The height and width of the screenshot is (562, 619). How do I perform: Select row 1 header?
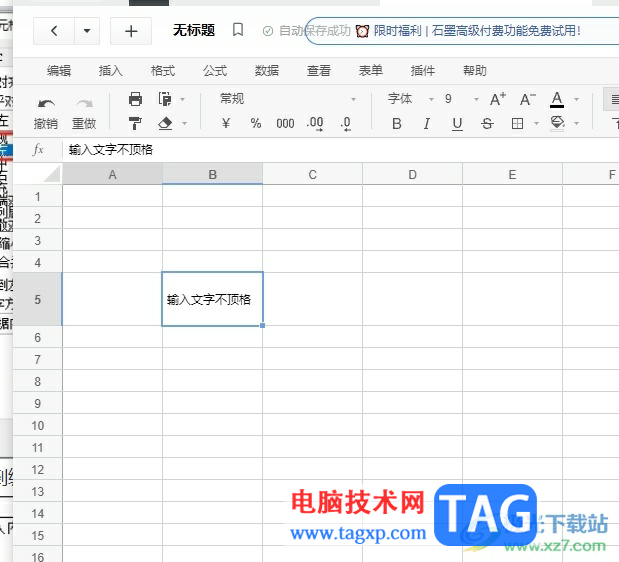[x=38, y=196]
